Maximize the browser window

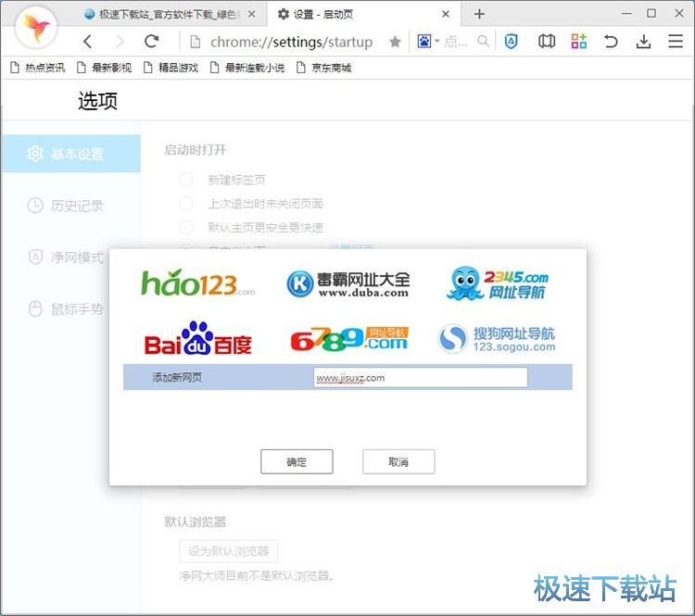tap(651, 13)
